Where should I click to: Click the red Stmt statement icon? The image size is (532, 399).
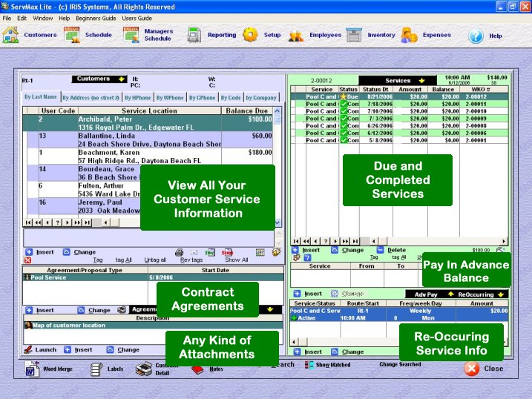coord(227,252)
